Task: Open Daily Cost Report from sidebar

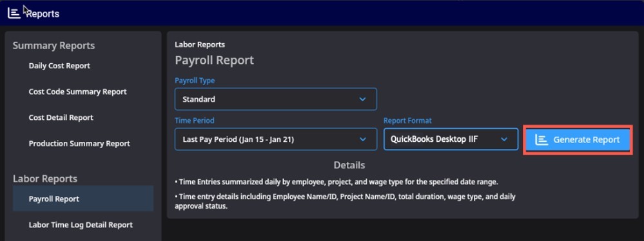Action: click(x=59, y=66)
